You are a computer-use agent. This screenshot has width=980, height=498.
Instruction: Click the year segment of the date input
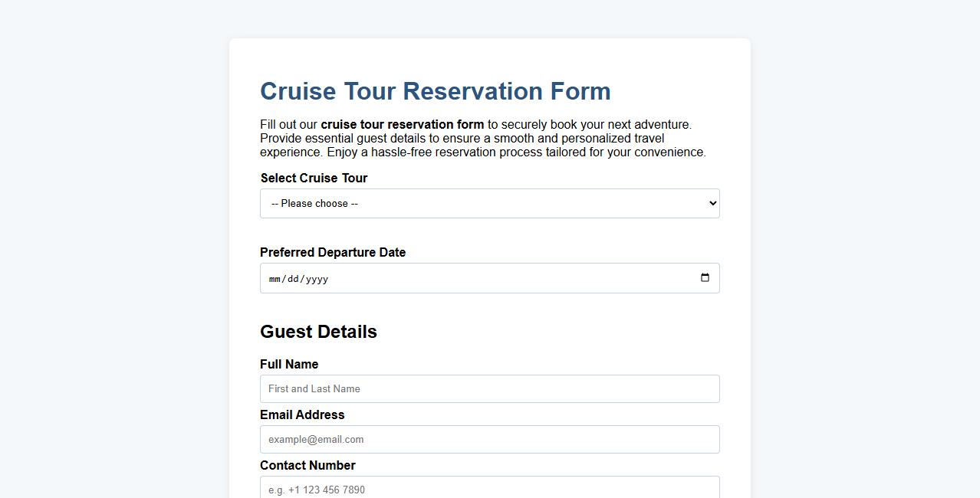pos(317,279)
